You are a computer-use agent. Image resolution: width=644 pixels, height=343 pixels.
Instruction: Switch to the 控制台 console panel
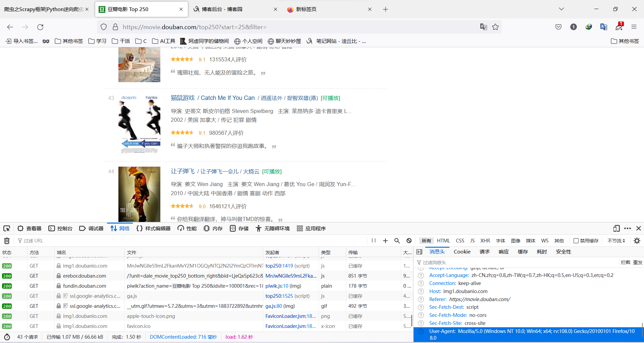click(60, 228)
